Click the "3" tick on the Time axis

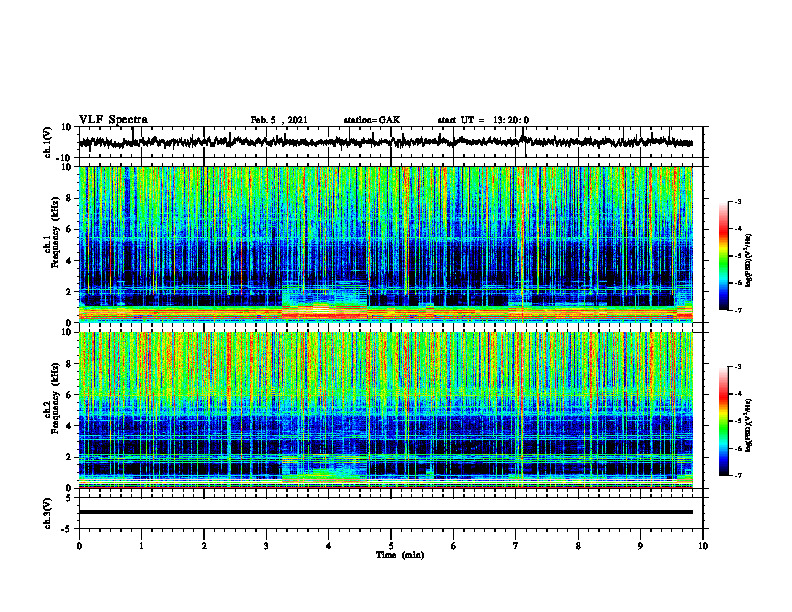(266, 546)
